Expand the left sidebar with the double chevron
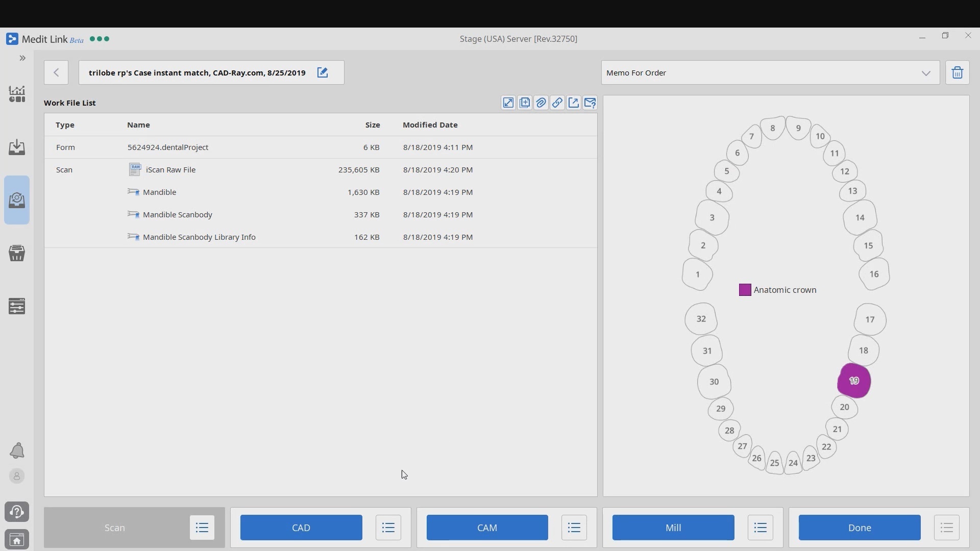Screen dimensions: 980x551 [22, 58]
